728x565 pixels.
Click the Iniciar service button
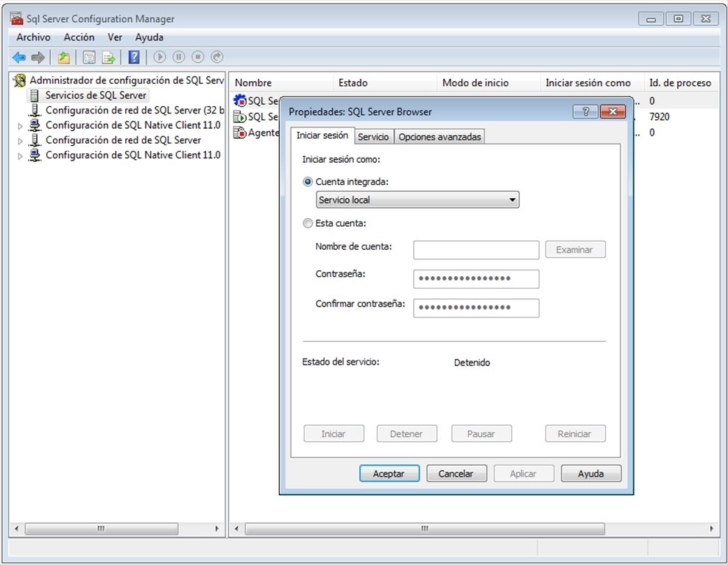334,433
